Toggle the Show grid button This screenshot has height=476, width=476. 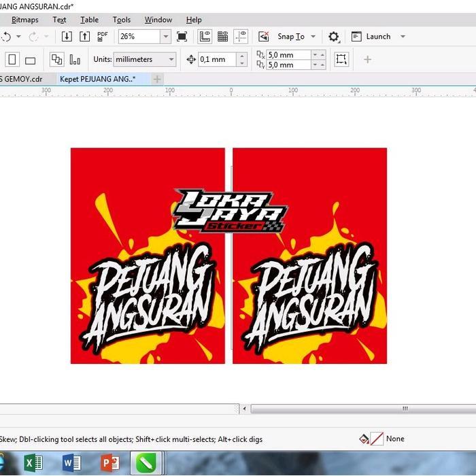[222, 37]
